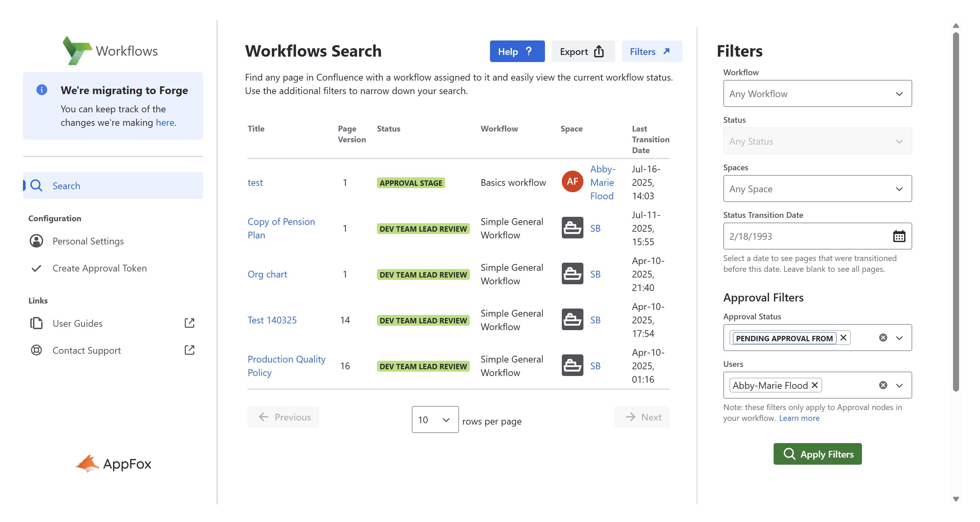Remove the Pending Approval From tag
Image resolution: width=980 pixels, height=522 pixels.
pyautogui.click(x=843, y=338)
